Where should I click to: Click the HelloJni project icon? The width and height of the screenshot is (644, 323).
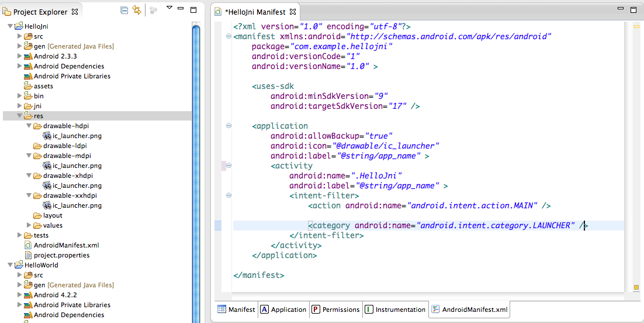[x=19, y=26]
